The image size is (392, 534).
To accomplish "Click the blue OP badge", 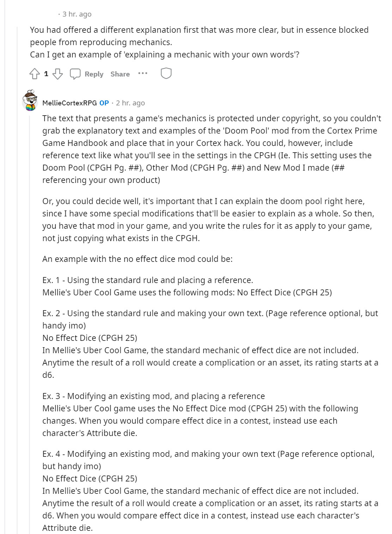I will click(104, 103).
